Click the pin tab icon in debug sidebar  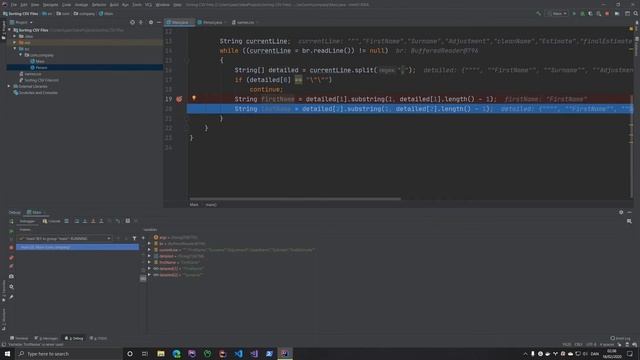point(11,297)
